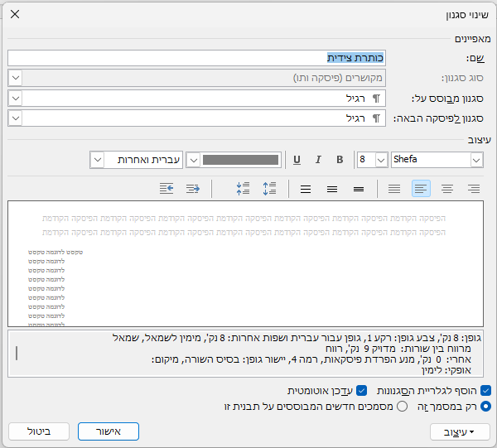Toggle the 'עדכן אוטומטית' checkbox

click(x=362, y=390)
